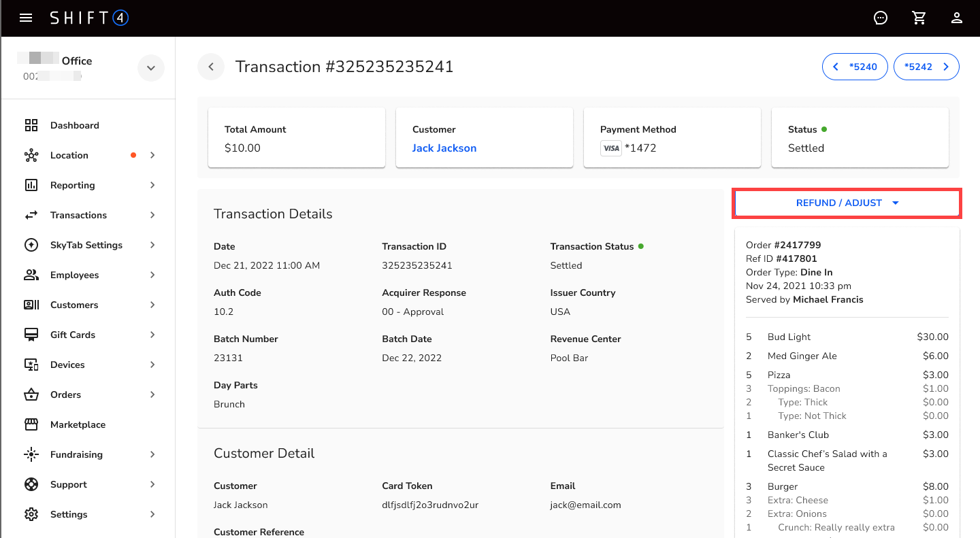Open customer Jack Jackson's profile link
The image size is (980, 538).
coord(444,148)
